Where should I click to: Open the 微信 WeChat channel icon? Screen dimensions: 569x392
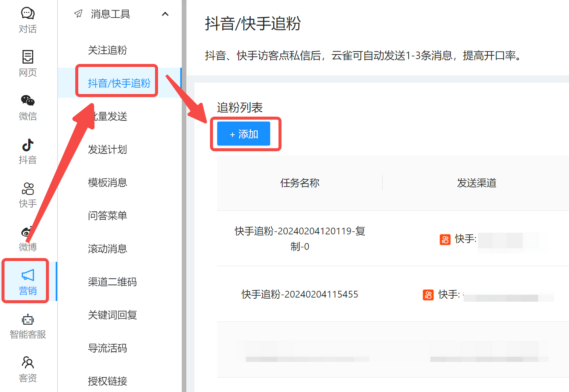tap(27, 101)
